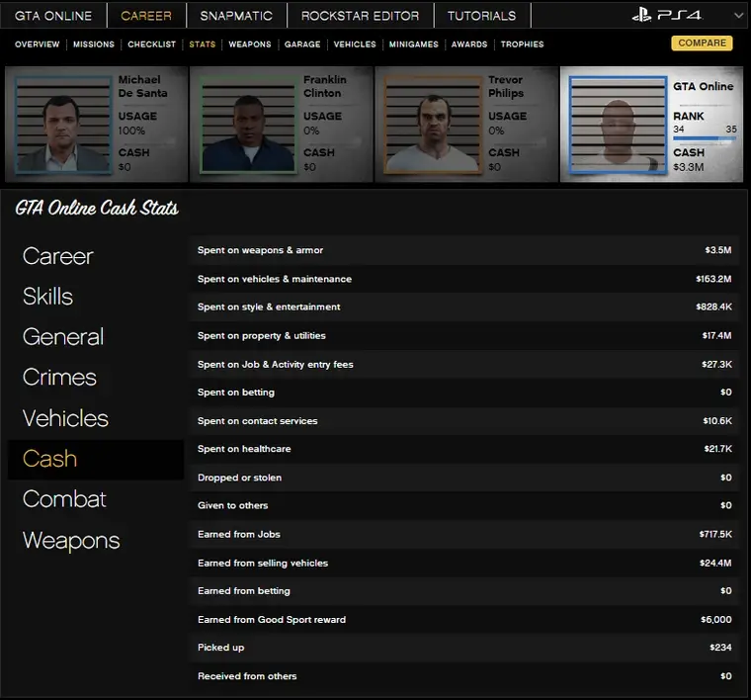The image size is (751, 700).
Task: Open the Combat stats category
Action: pyautogui.click(x=64, y=499)
